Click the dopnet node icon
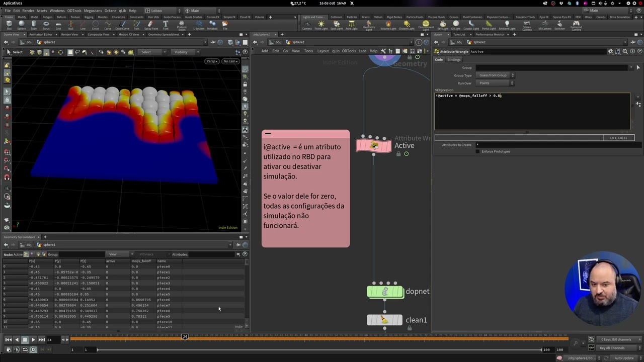Screen dimensions: 644x362 tap(385, 292)
